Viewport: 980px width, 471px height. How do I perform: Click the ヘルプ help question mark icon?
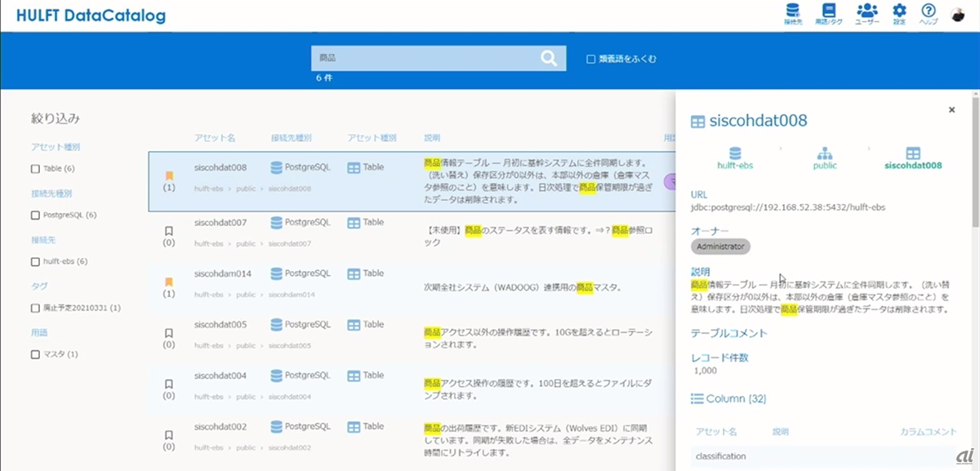coord(929,12)
